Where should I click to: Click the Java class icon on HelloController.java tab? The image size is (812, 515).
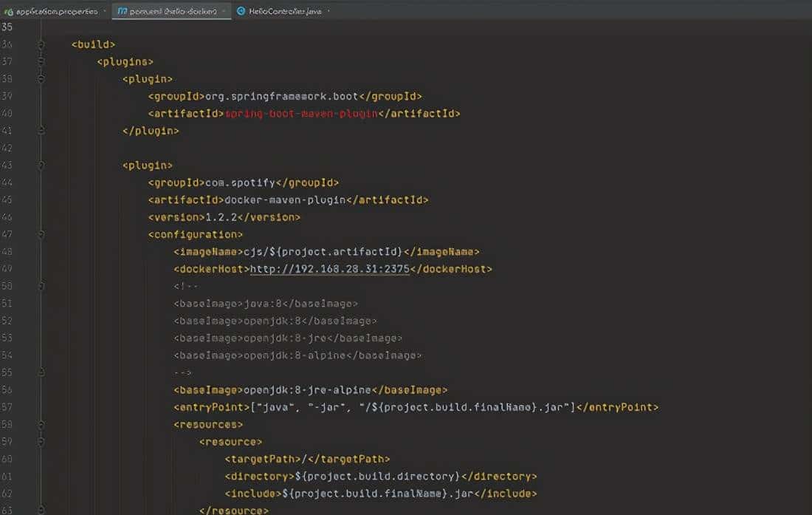point(240,11)
